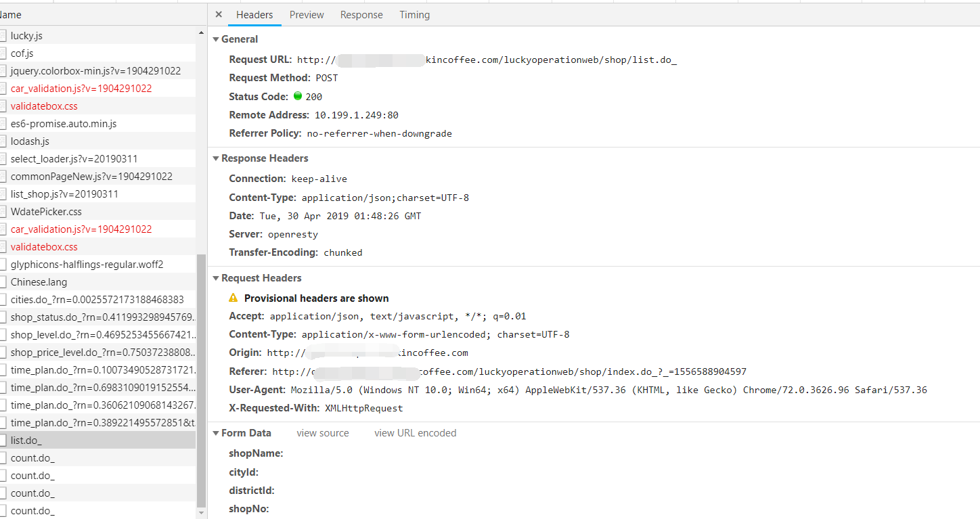This screenshot has height=519, width=980.
Task: Click the response Content-Type application/json value
Action: click(385, 198)
